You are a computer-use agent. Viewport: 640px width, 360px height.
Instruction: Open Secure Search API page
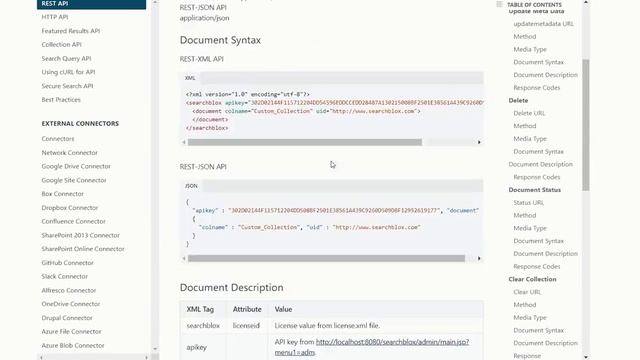point(67,86)
